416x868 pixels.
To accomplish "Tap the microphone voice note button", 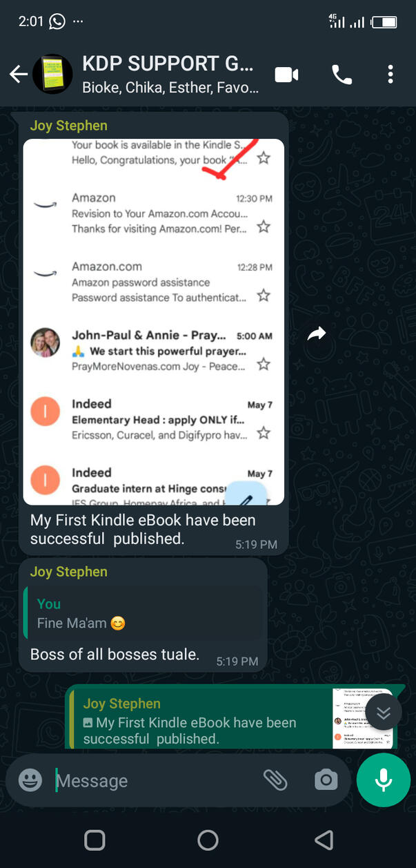I will tap(384, 780).
